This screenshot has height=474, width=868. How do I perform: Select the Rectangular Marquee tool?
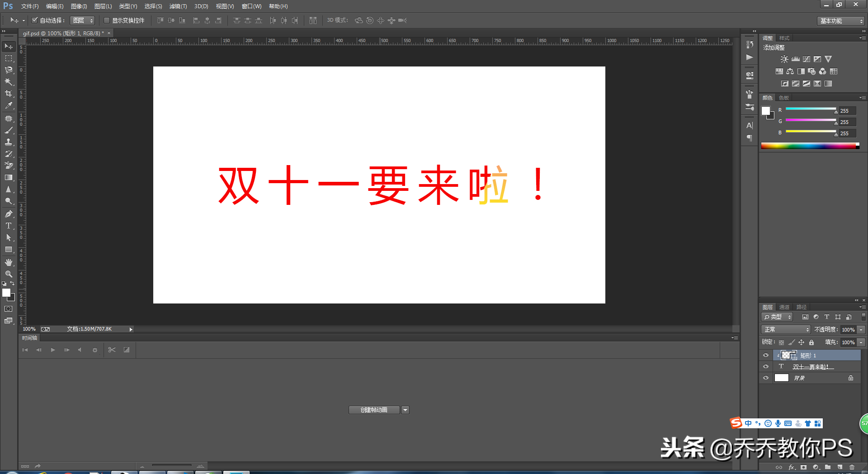(9, 58)
